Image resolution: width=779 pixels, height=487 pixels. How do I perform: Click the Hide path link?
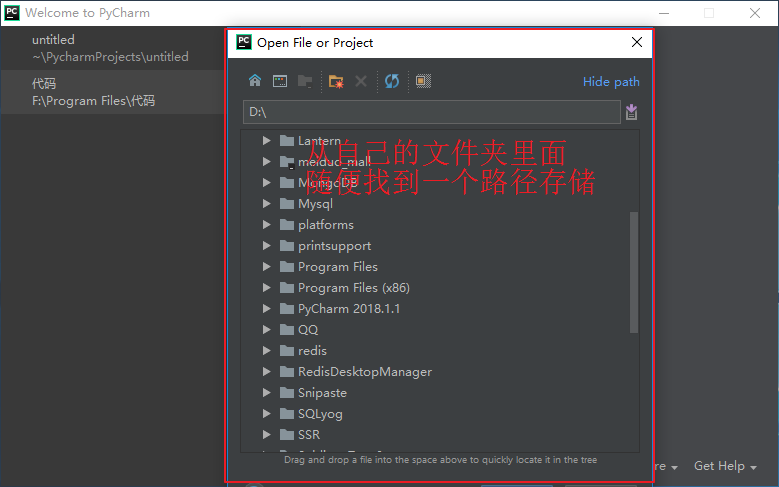pyautogui.click(x=611, y=81)
